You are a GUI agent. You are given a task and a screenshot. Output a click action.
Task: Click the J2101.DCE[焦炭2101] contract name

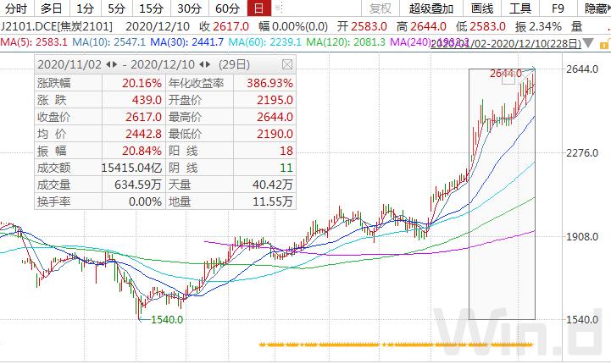click(x=57, y=26)
